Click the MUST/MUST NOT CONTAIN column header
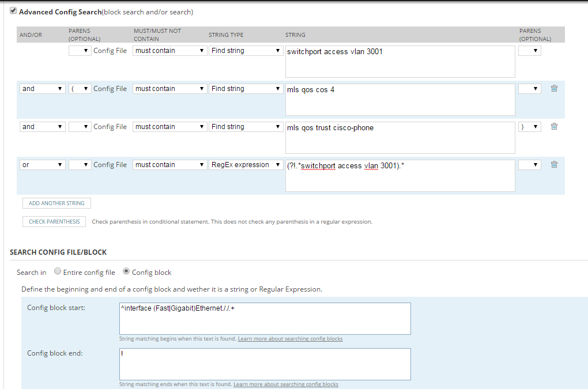588x389 pixels. click(157, 35)
